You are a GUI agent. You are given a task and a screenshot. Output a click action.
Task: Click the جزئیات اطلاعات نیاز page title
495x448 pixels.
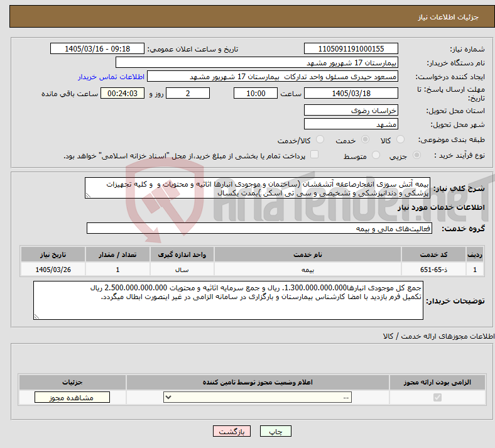[449, 17]
